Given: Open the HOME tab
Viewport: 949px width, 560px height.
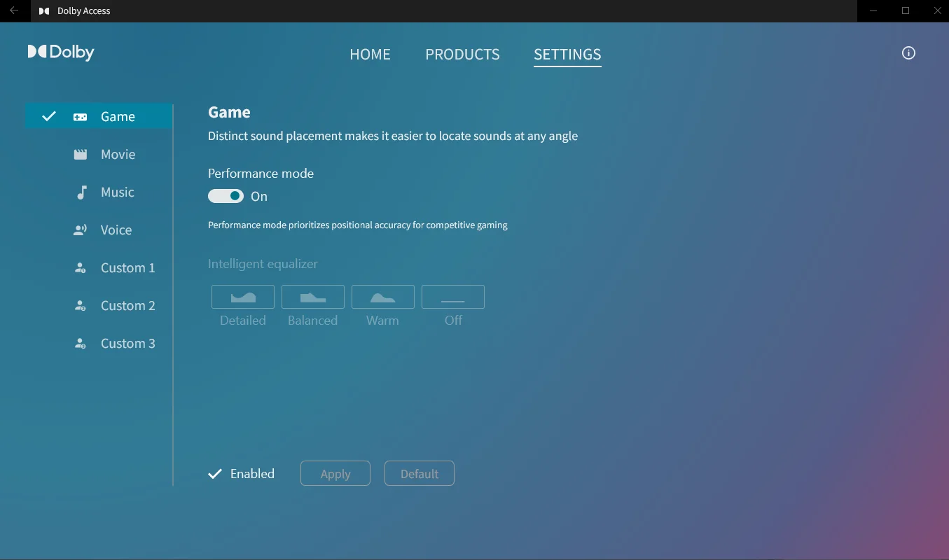Looking at the screenshot, I should click(370, 55).
